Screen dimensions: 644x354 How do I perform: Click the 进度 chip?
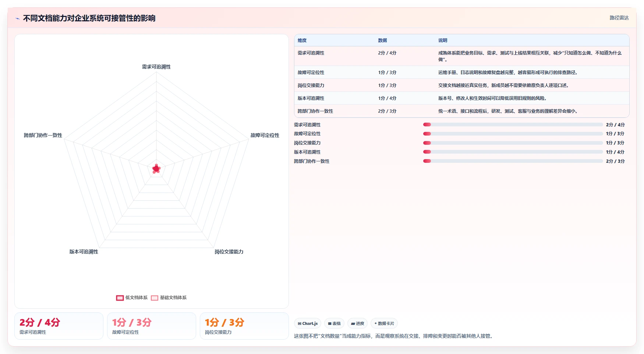point(357,323)
